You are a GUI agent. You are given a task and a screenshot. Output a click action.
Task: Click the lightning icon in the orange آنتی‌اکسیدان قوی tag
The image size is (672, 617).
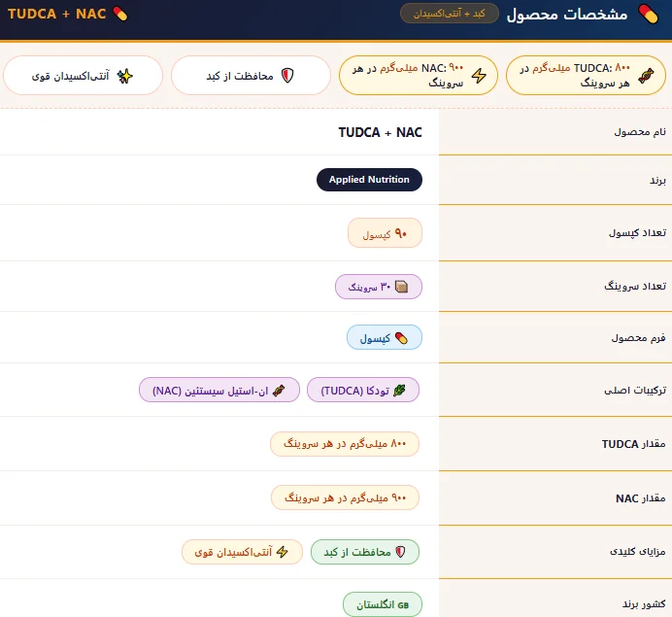[282, 551]
